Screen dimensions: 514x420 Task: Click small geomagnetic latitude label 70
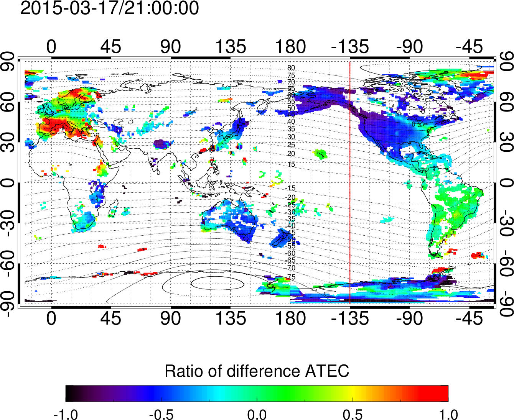(x=291, y=82)
